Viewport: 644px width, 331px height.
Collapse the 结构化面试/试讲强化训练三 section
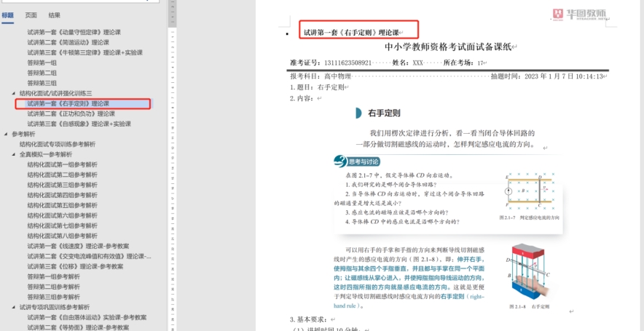click(14, 94)
